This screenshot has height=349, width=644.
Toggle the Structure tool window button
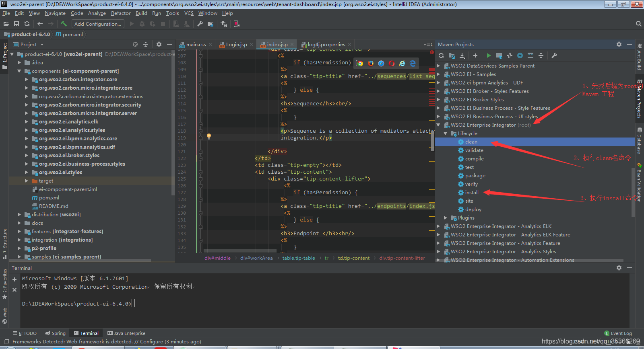pos(4,244)
